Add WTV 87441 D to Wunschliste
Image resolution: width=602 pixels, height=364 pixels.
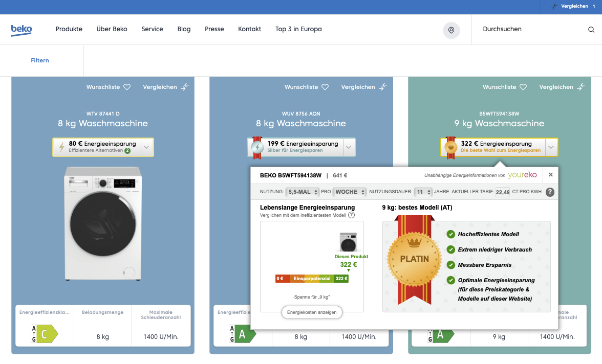pos(109,87)
